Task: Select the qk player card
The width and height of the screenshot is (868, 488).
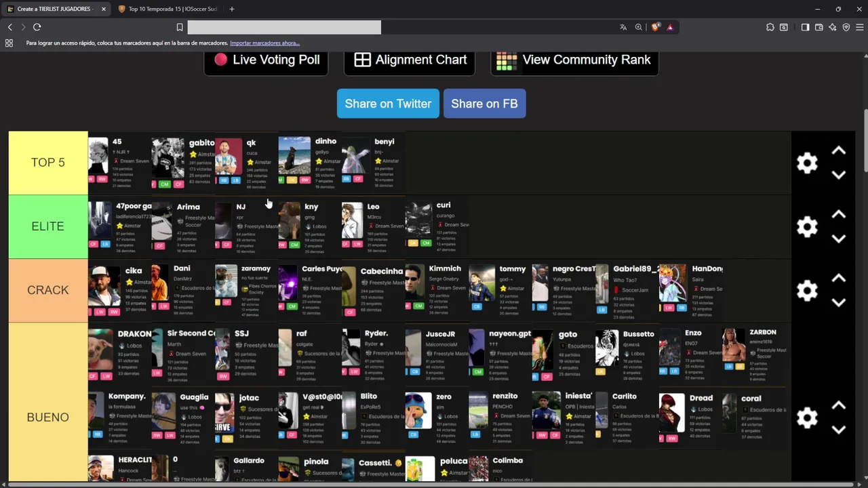Action: tap(246, 163)
